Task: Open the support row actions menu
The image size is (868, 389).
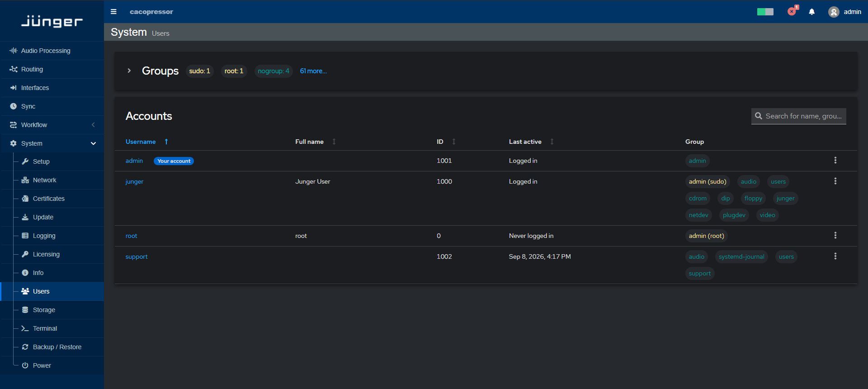Action: coord(835,256)
